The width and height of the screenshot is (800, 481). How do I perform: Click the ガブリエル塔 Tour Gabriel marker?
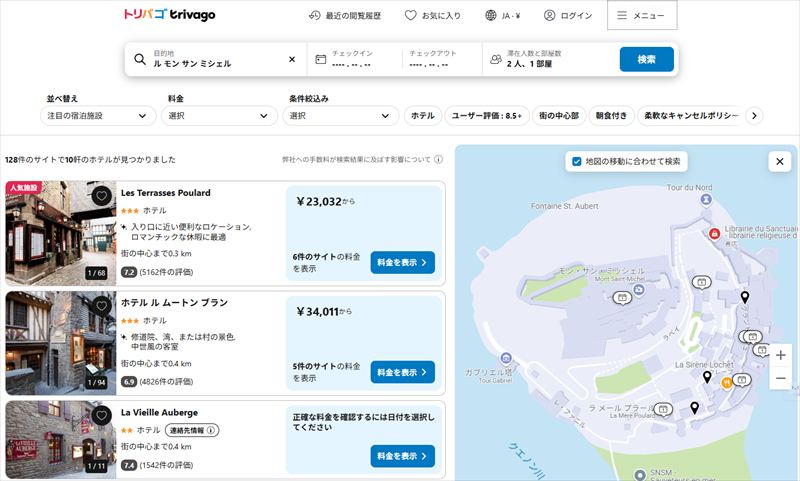(x=506, y=358)
